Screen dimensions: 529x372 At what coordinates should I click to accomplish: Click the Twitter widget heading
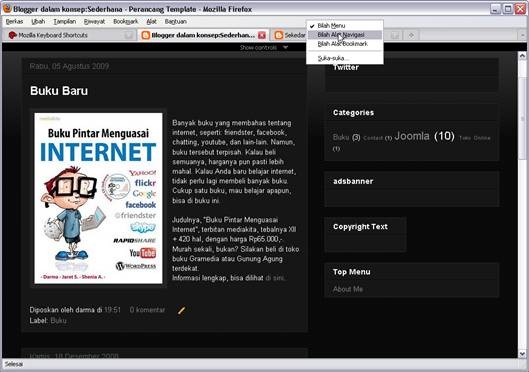tap(346, 67)
